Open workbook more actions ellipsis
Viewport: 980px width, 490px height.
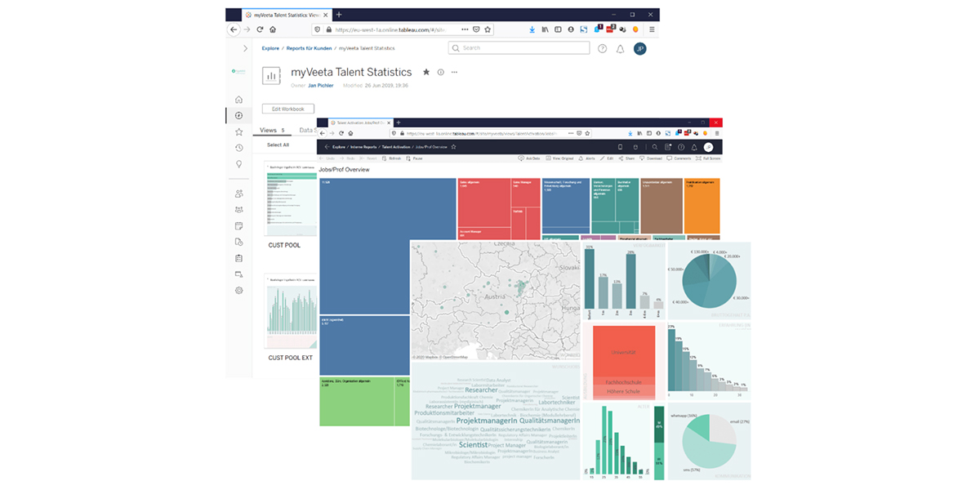click(454, 72)
